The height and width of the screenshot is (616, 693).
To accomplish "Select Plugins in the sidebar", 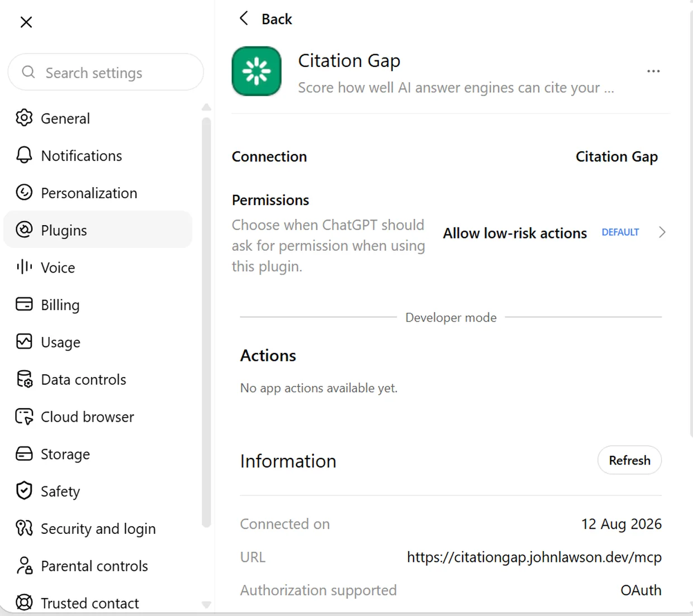I will [98, 230].
